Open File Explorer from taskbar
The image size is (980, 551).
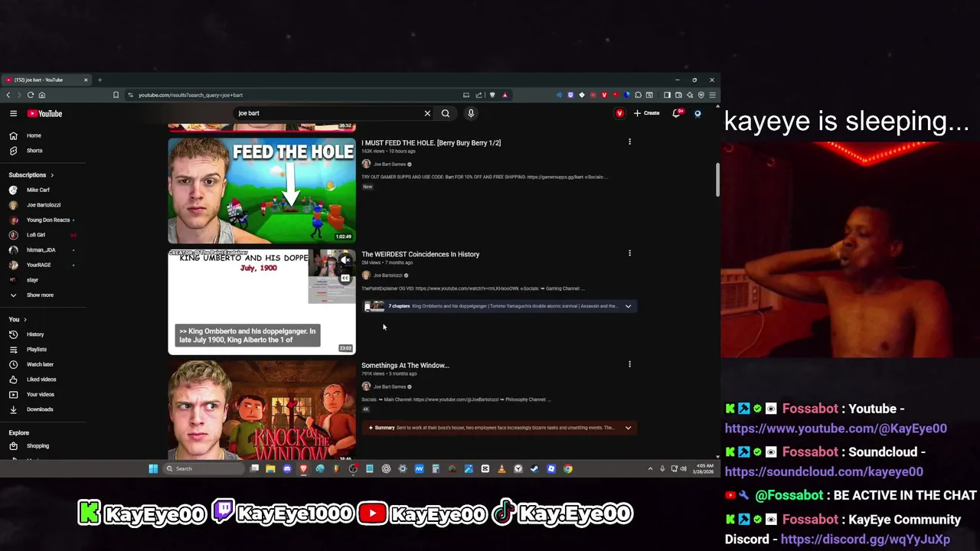pos(270,468)
